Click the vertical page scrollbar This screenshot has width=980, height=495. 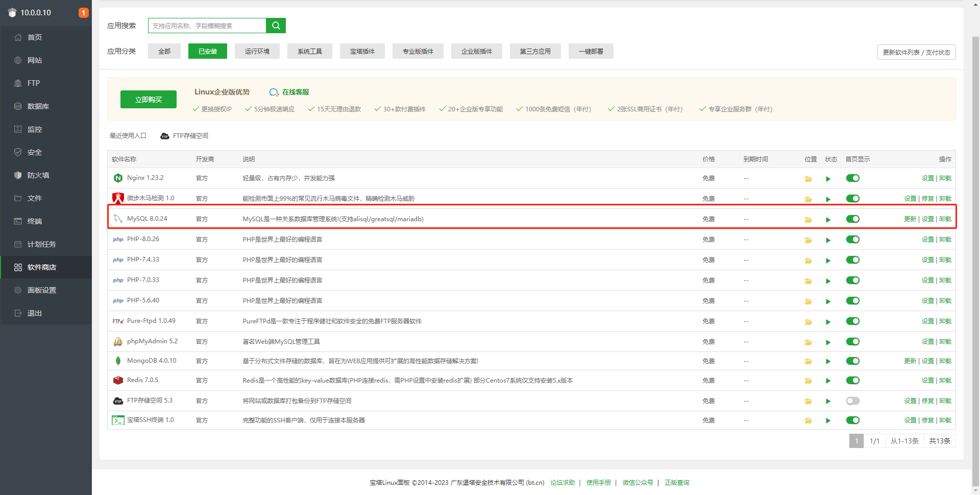pyautogui.click(x=975, y=261)
